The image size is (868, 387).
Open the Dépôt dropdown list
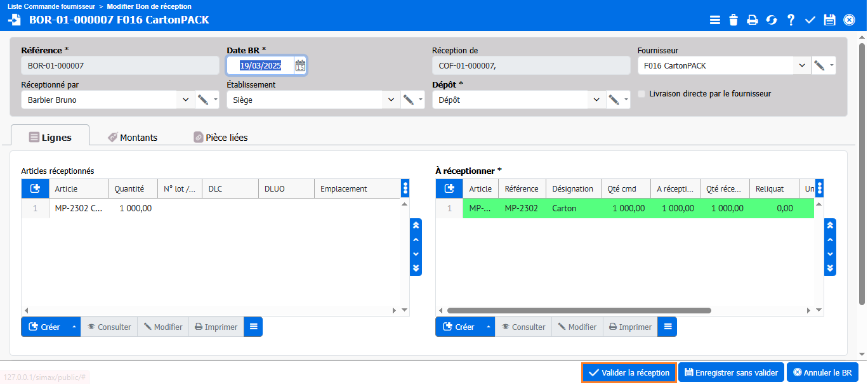[596, 100]
